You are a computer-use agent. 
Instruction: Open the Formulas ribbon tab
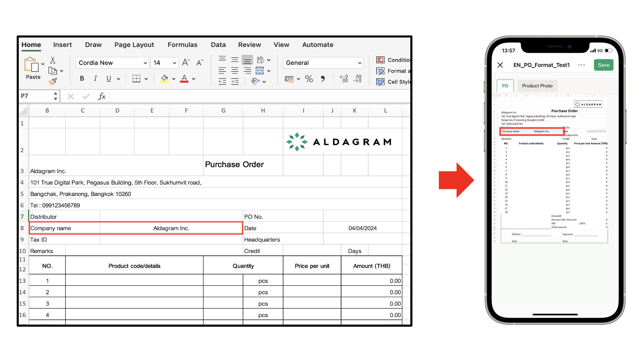pos(182,45)
